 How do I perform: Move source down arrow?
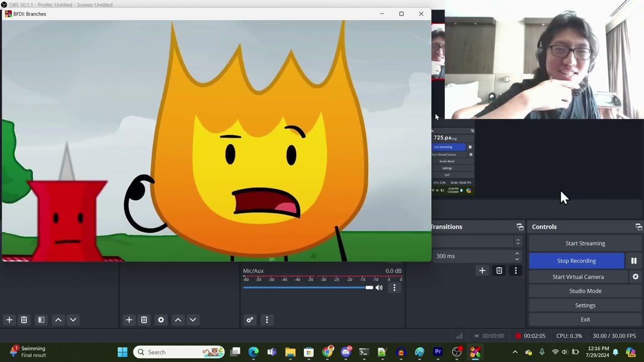coord(193,320)
